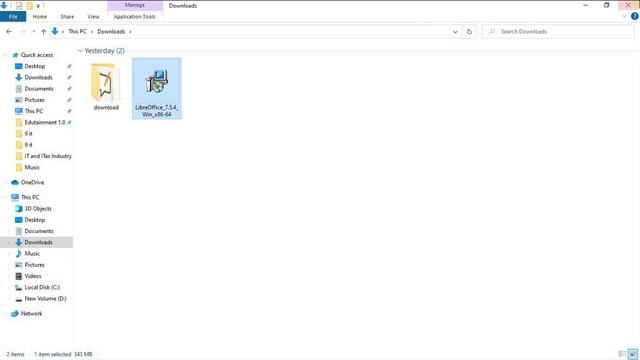Open the Share ribbon tab
Image resolution: width=640 pixels, height=360 pixels.
67,17
